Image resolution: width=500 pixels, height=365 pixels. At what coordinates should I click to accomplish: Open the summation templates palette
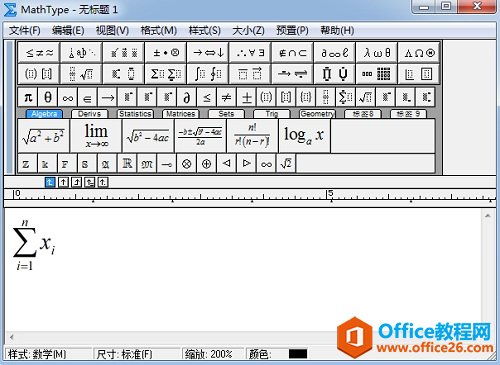[x=166, y=74]
